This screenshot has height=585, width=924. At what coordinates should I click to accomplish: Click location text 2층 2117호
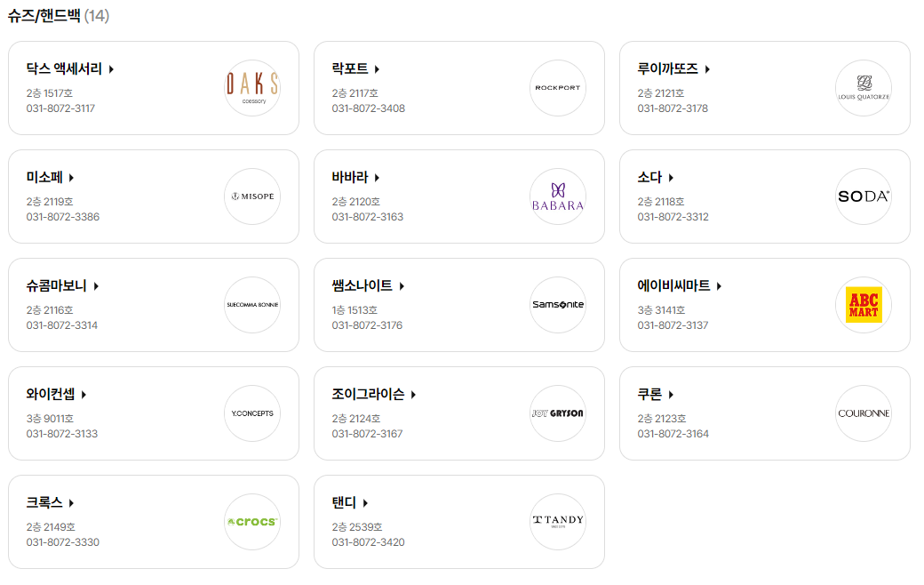(x=355, y=93)
